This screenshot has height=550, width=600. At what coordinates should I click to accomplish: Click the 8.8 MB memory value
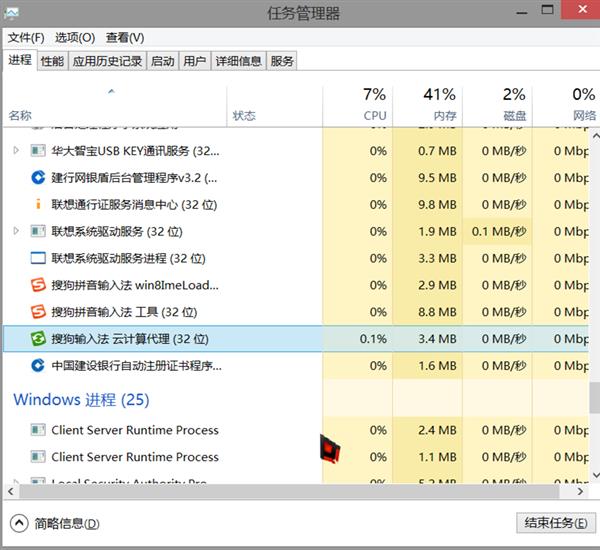pyautogui.click(x=437, y=312)
